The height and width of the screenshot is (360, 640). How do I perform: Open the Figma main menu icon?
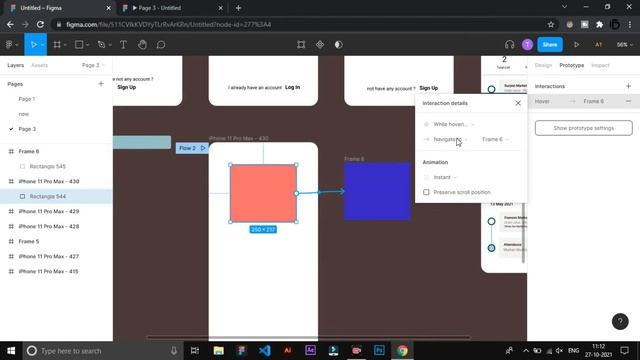(x=9, y=44)
